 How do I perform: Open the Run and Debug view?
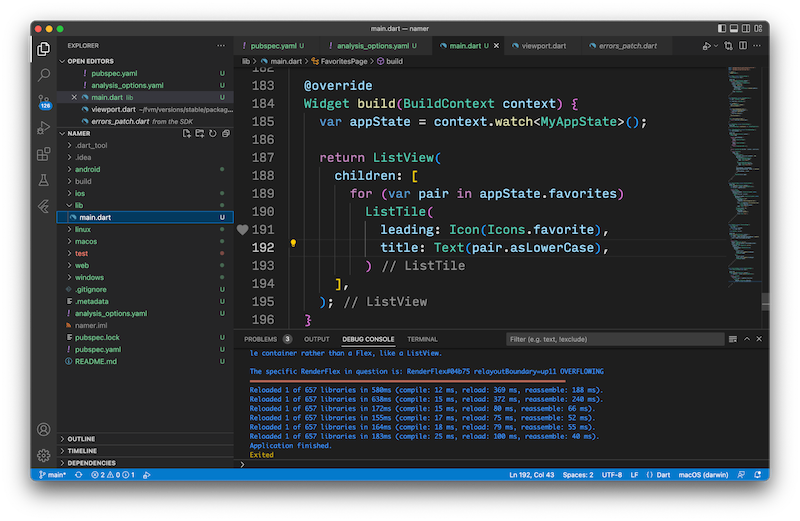44,128
